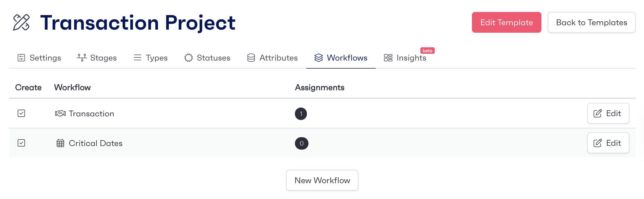Click the Transaction assignments count badge

[x=301, y=114]
